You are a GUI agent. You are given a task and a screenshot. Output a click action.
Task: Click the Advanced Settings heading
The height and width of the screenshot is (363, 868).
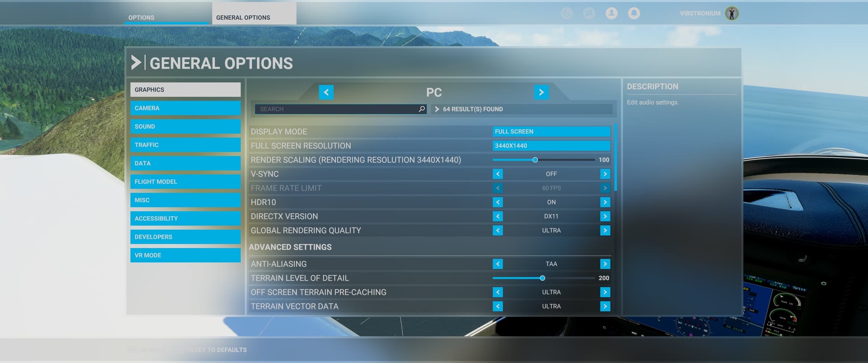point(290,247)
